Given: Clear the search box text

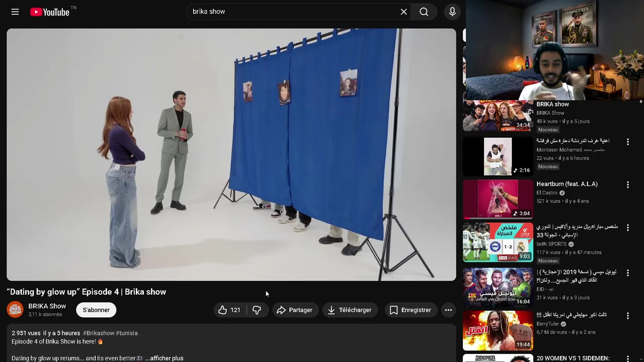Looking at the screenshot, I should [x=404, y=12].
